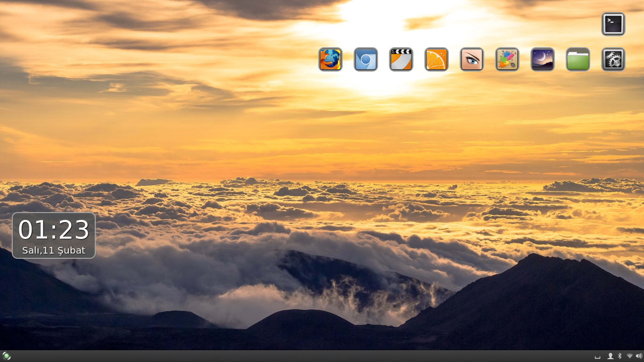Open the paint splash drawing app icon
Image resolution: width=644 pixels, height=362 pixels.
coord(507,59)
